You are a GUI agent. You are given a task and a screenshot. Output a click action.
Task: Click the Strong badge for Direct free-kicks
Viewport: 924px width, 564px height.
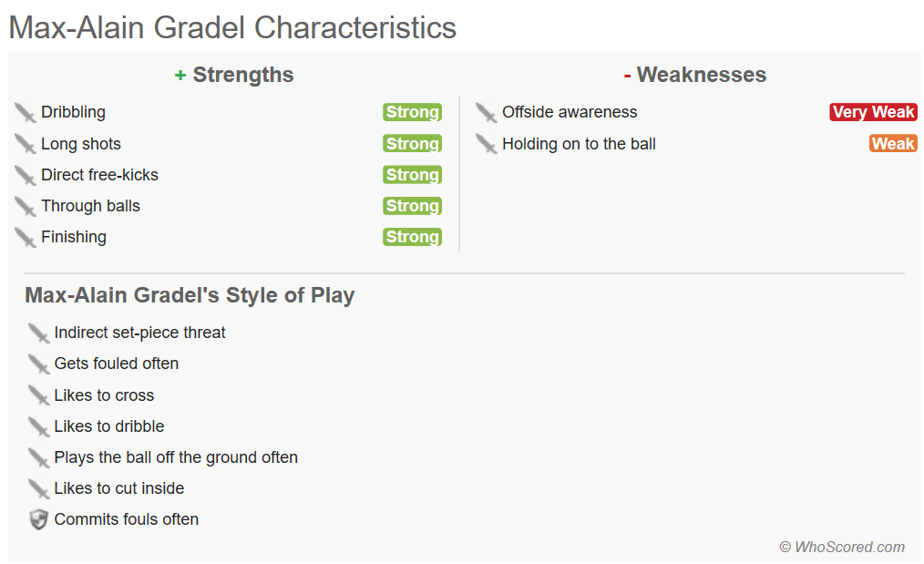click(x=413, y=174)
